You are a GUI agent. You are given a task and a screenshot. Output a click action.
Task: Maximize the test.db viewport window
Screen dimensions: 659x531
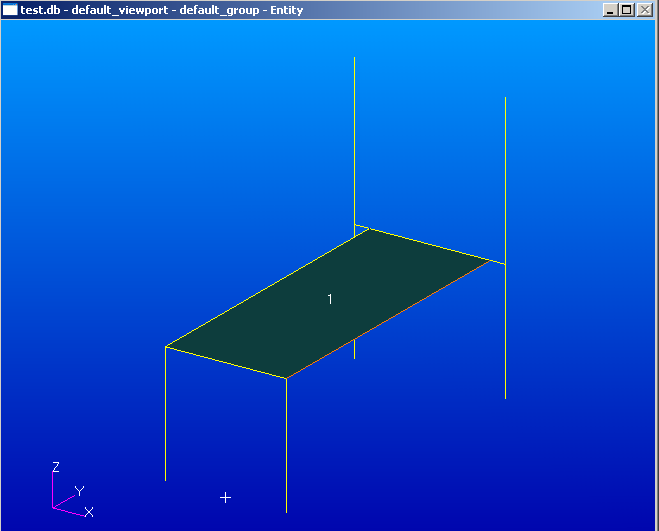coord(626,10)
